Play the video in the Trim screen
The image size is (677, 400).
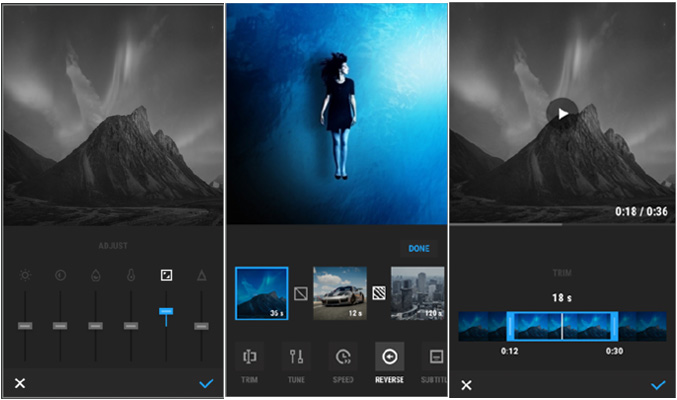click(x=563, y=114)
